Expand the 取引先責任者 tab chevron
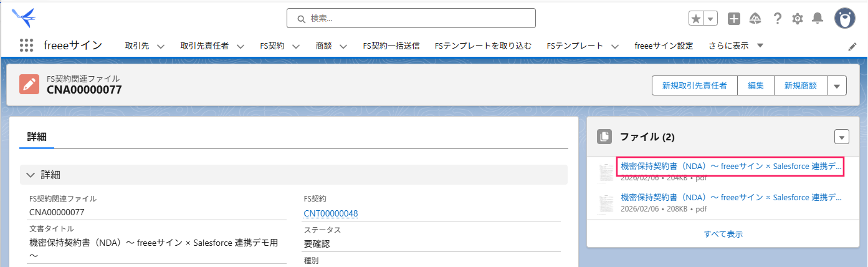This screenshot has width=868, height=267. click(240, 46)
